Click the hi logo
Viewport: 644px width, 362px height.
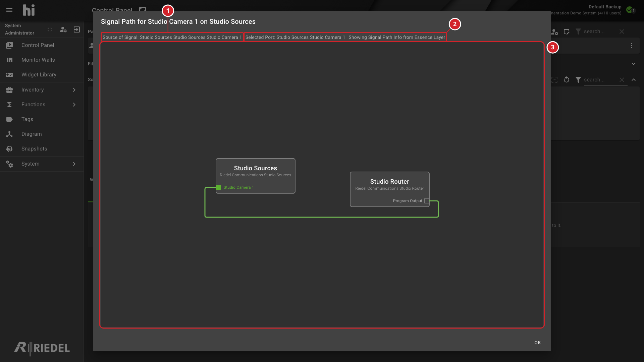click(x=29, y=10)
